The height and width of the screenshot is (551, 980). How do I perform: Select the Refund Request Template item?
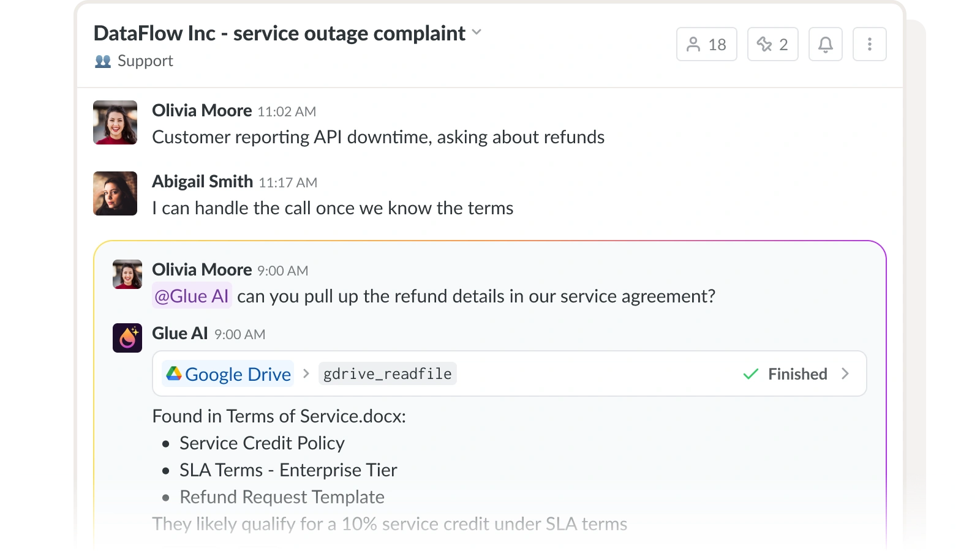282,497
